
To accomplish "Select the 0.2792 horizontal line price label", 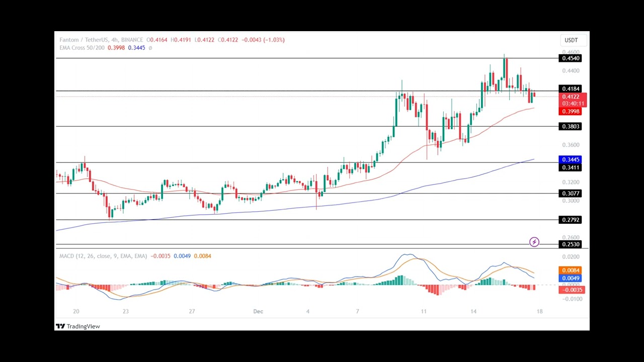I will [x=571, y=220].
